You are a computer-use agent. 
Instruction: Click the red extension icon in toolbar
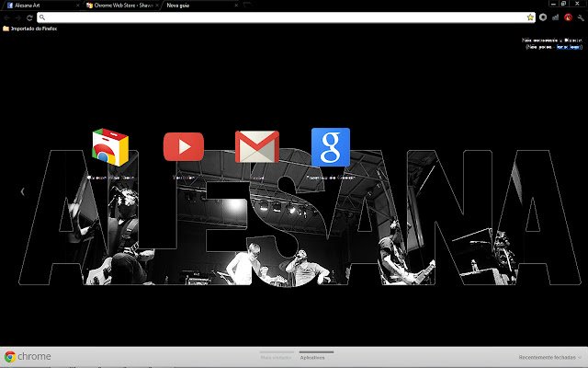568,17
